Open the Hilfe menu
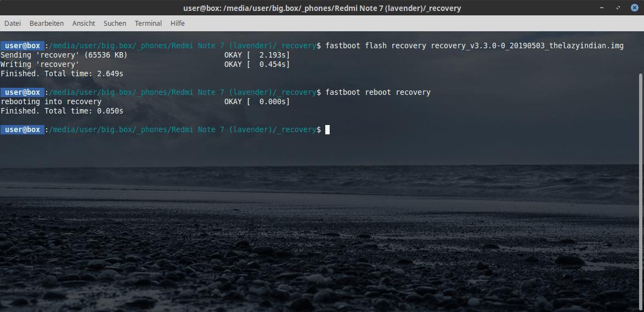The height and width of the screenshot is (312, 644). pyautogui.click(x=177, y=24)
